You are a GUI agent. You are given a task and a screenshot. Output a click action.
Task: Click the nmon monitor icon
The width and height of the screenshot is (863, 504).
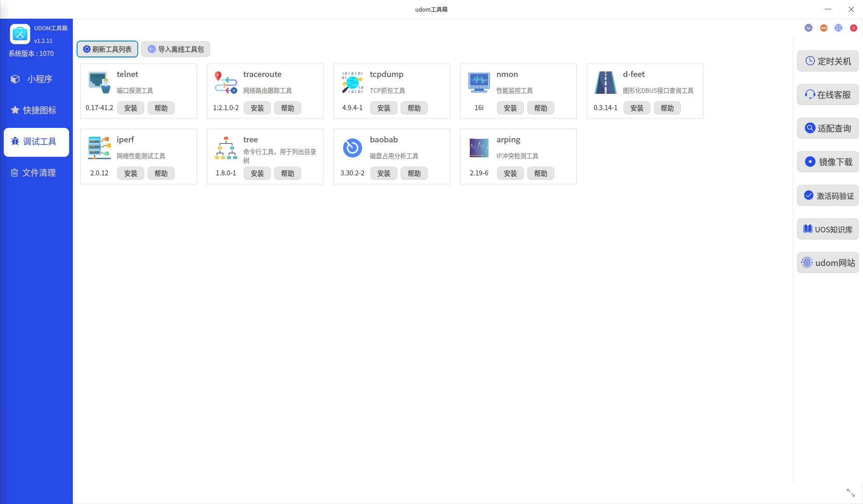[479, 83]
